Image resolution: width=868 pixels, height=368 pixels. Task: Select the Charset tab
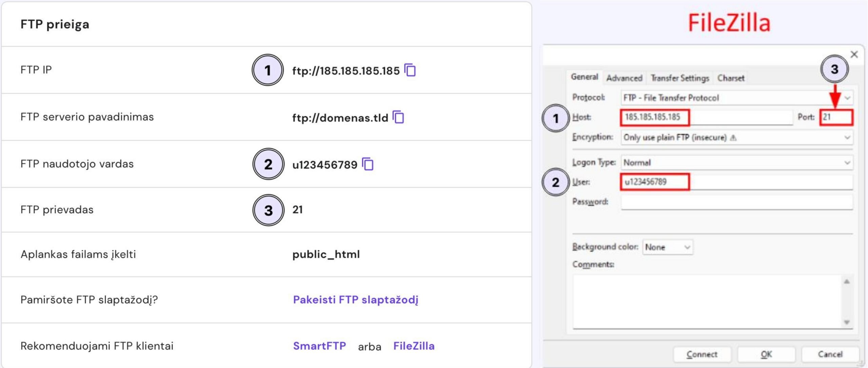tap(731, 78)
